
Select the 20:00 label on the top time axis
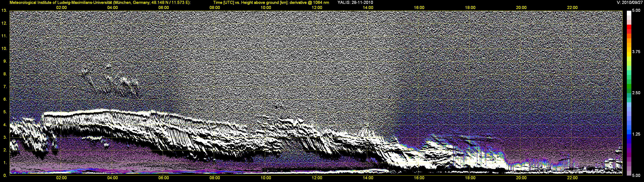(521, 8)
